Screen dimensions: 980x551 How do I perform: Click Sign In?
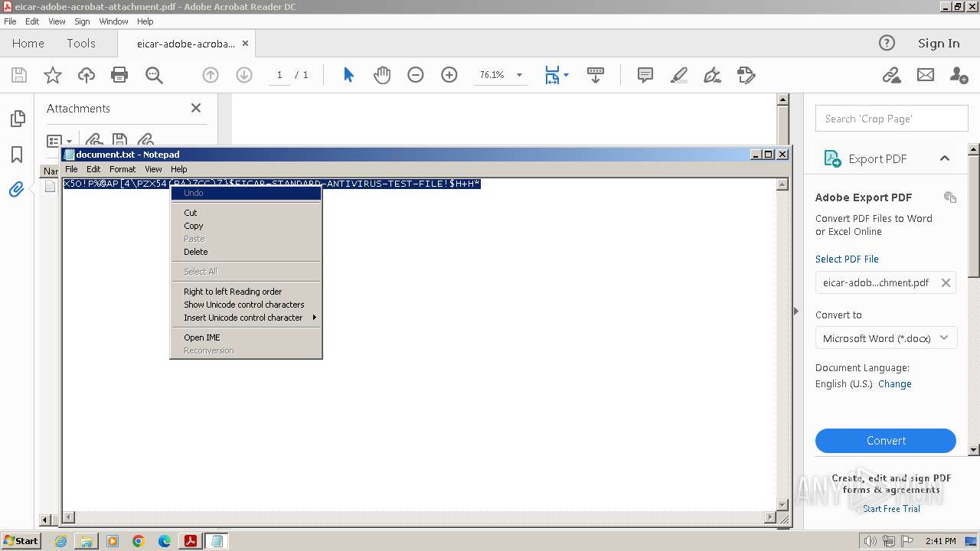[x=939, y=44]
